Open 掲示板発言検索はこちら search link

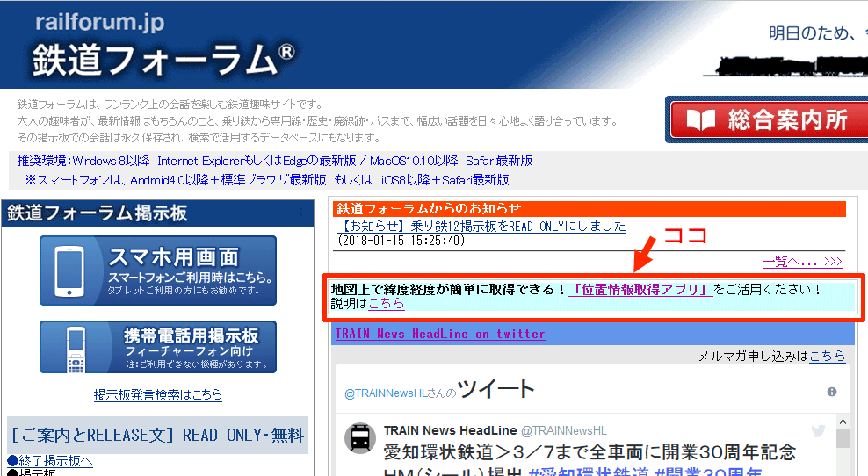[158, 395]
